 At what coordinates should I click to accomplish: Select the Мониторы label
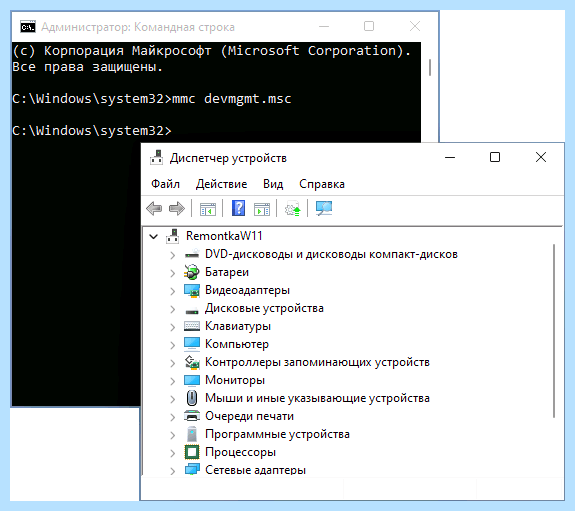[x=235, y=380]
